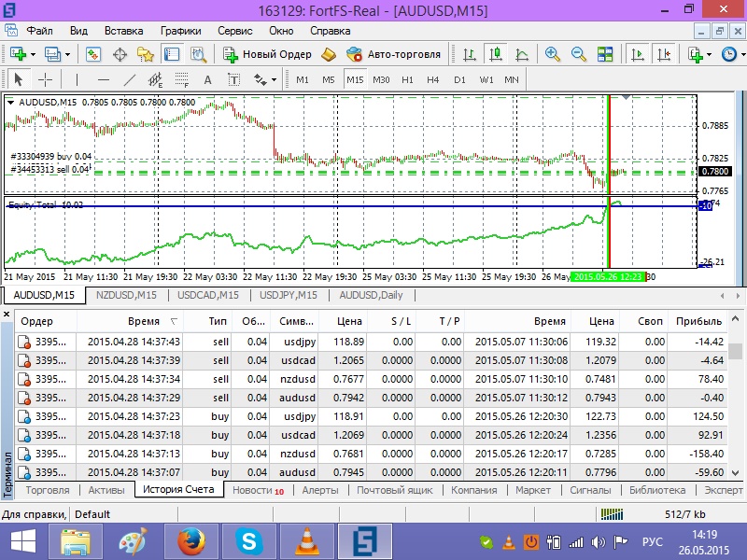The width and height of the screenshot is (747, 560).
Task: Expand the arrows objects dropdown
Action: (x=274, y=79)
